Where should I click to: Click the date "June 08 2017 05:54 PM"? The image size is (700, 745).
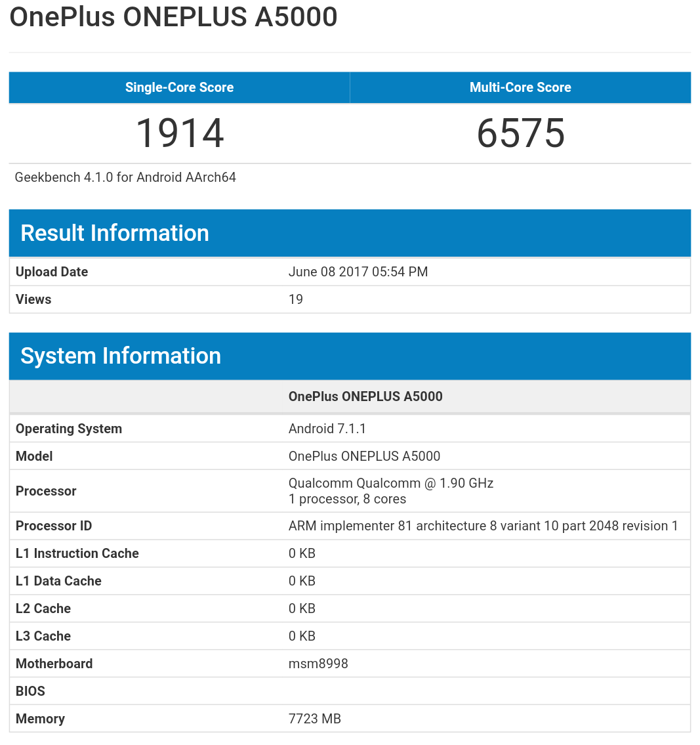point(358,272)
